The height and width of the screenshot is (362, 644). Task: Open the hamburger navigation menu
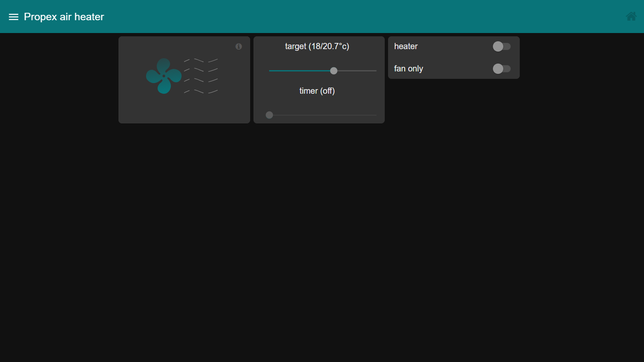pos(14,17)
